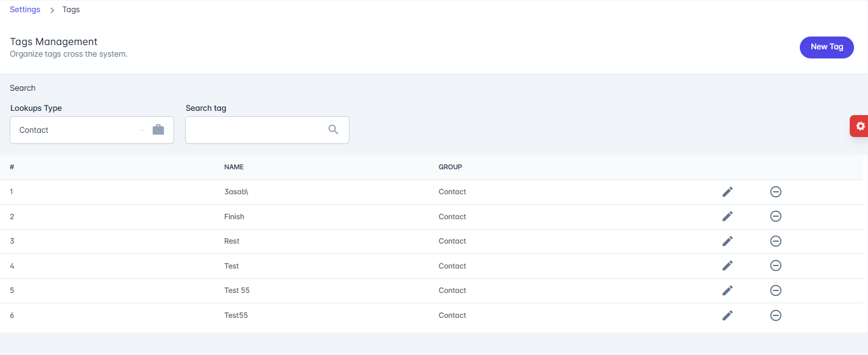
Task: Click the circle-minus icon for the Test tag
Action: point(775,265)
